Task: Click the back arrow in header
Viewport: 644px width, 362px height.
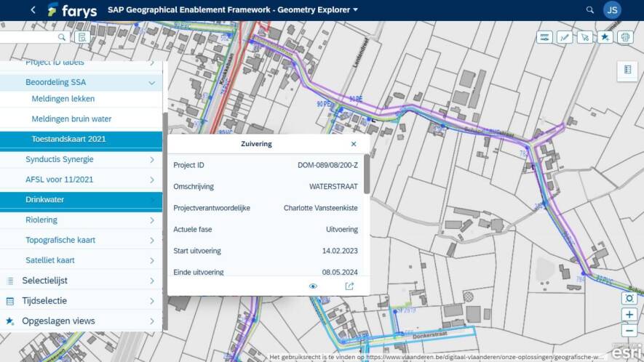Action: pyautogui.click(x=33, y=10)
